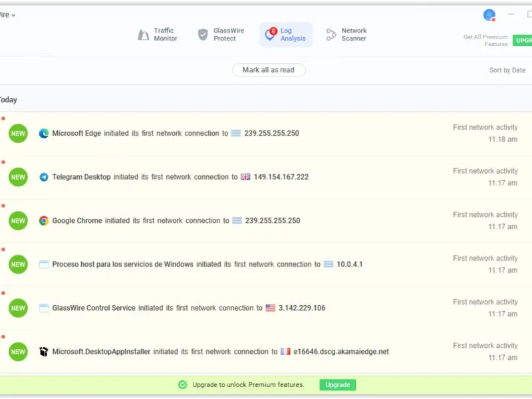Image resolution: width=532 pixels, height=399 pixels.
Task: Click the Get All Premium Features text
Action: (x=486, y=41)
